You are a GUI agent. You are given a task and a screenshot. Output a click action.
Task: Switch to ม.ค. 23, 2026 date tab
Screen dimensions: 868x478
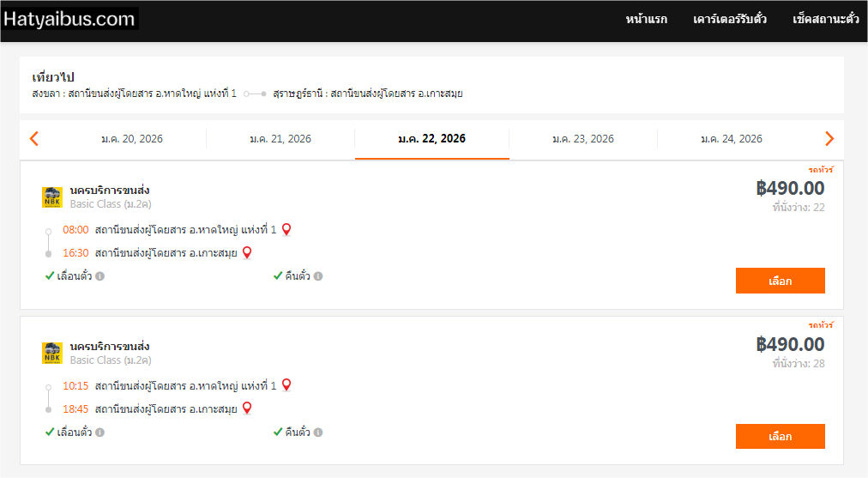pos(583,139)
